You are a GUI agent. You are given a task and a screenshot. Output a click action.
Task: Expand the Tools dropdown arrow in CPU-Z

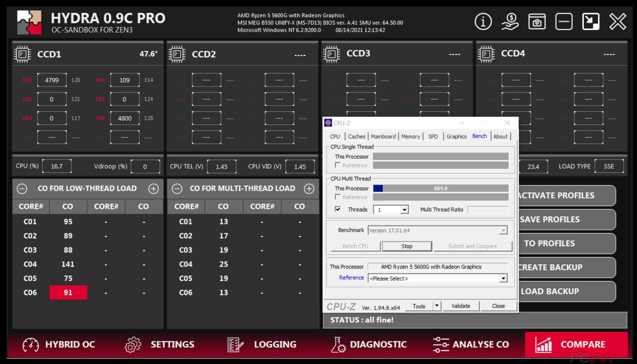[437, 306]
